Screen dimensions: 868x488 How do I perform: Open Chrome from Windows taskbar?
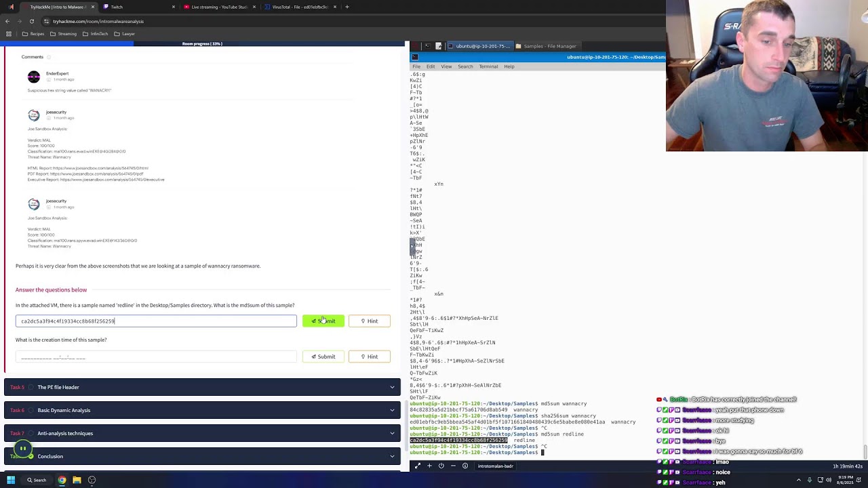(x=62, y=480)
